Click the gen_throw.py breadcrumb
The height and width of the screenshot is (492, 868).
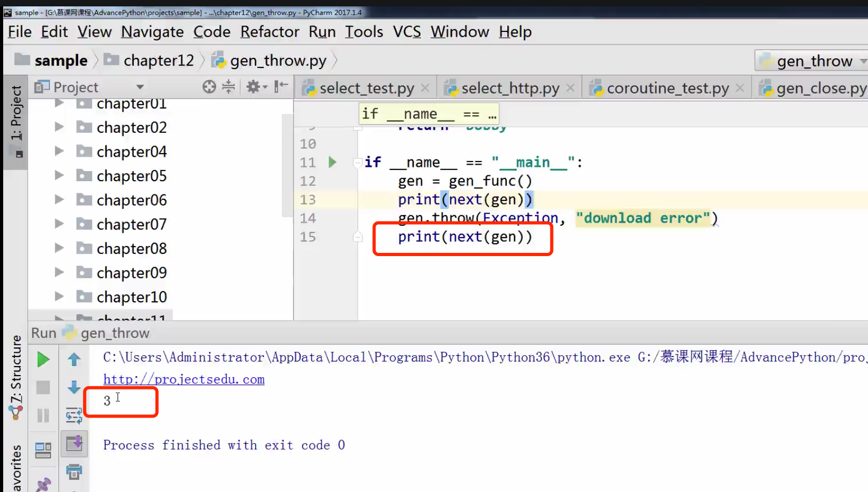click(269, 61)
